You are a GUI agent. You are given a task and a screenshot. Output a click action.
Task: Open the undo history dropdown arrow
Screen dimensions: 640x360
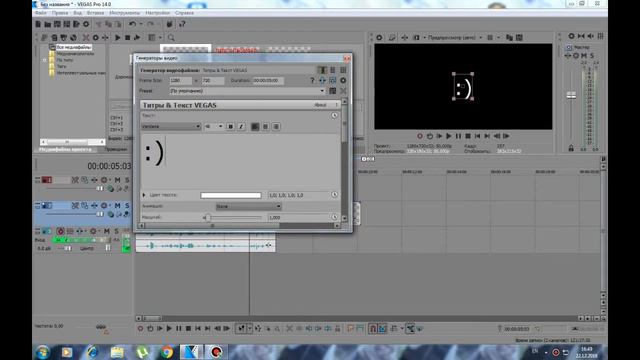coord(141,24)
